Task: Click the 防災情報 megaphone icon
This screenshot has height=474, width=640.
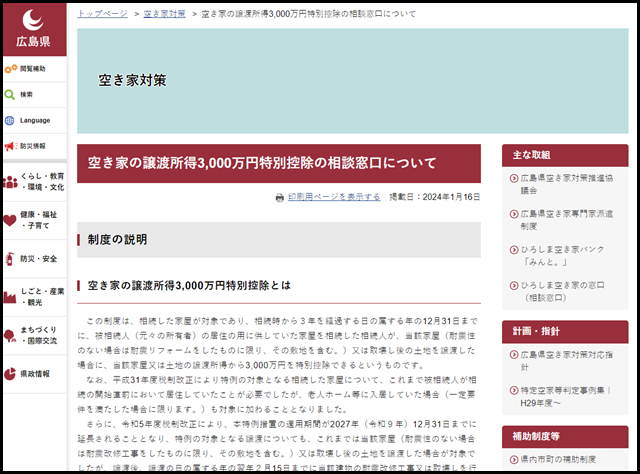Action: tap(11, 146)
